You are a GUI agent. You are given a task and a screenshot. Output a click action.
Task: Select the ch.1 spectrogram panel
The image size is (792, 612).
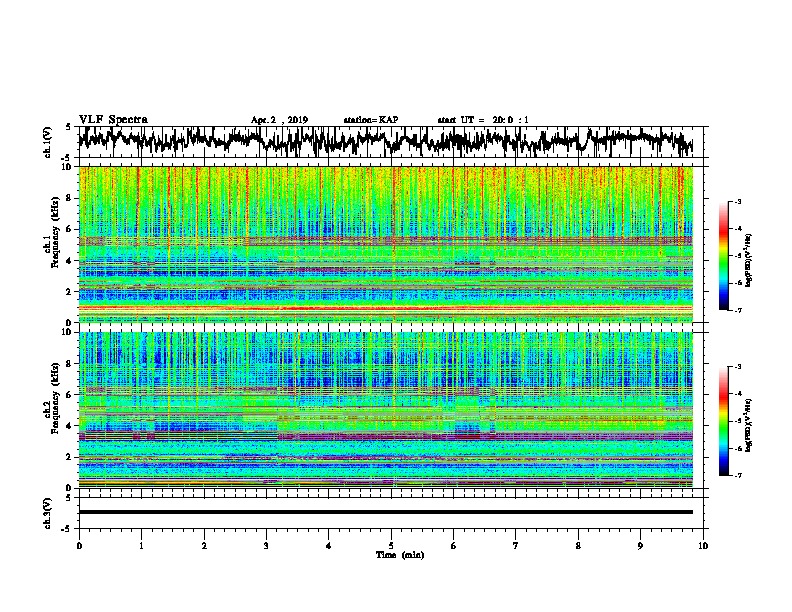[x=385, y=244]
